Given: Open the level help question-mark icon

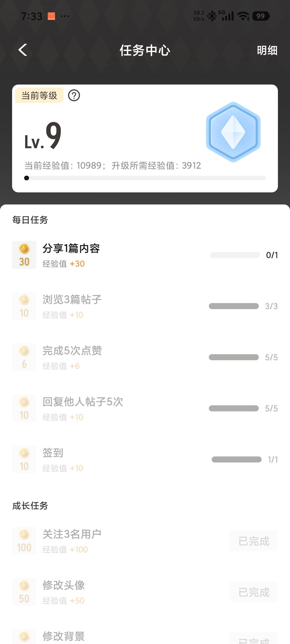Looking at the screenshot, I should tap(74, 96).
